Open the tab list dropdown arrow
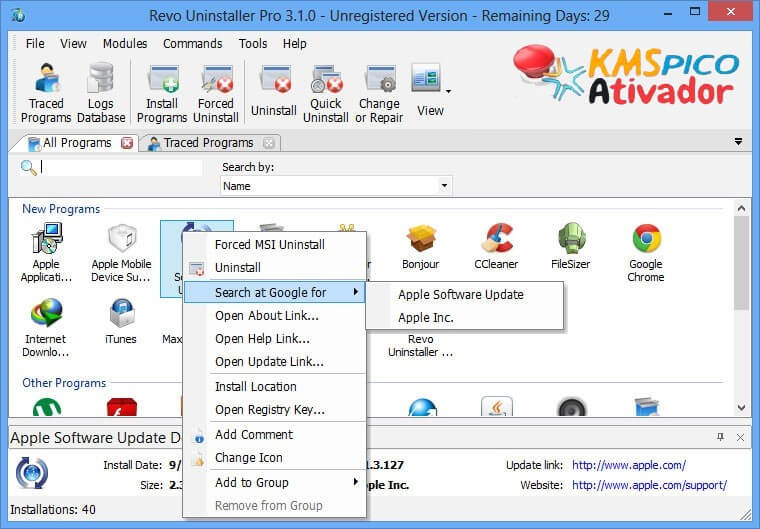760x529 pixels. [x=738, y=142]
